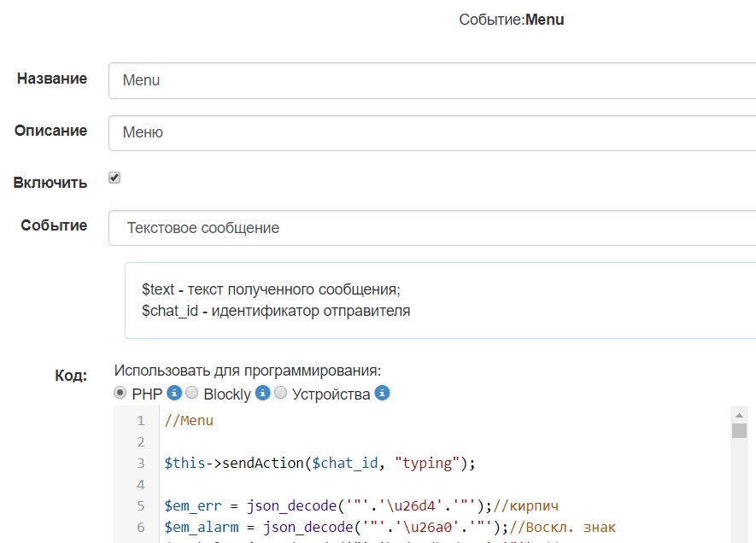Screen dimensions: 756x543
Task: Click the $em_alarm variable on line 6
Action: click(x=199, y=525)
